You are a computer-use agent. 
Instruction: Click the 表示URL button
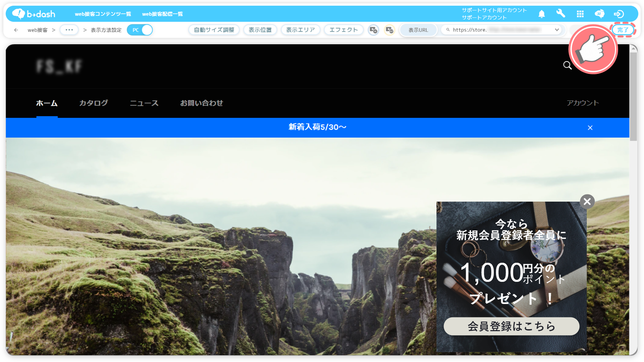[418, 30]
